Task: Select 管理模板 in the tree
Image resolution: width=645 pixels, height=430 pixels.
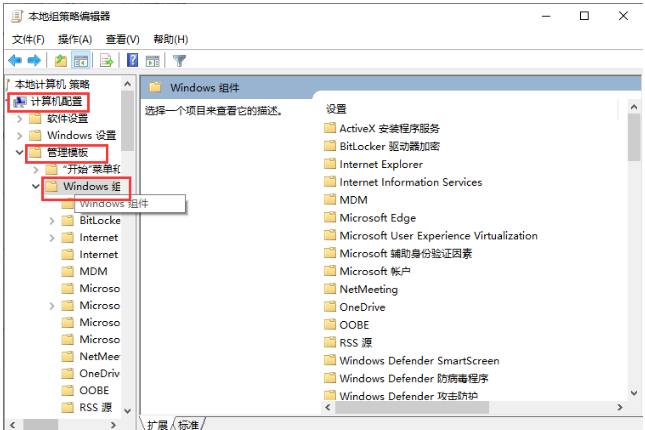Action: (67, 153)
